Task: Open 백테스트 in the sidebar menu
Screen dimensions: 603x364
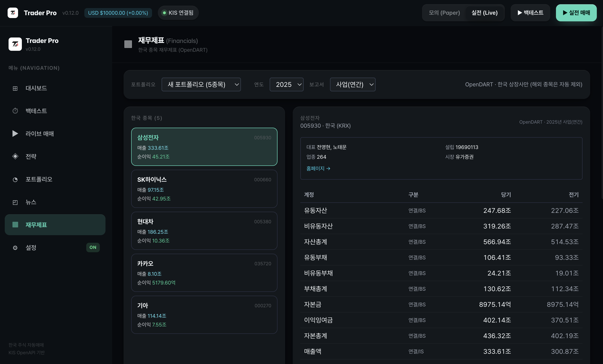Action: click(x=55, y=111)
